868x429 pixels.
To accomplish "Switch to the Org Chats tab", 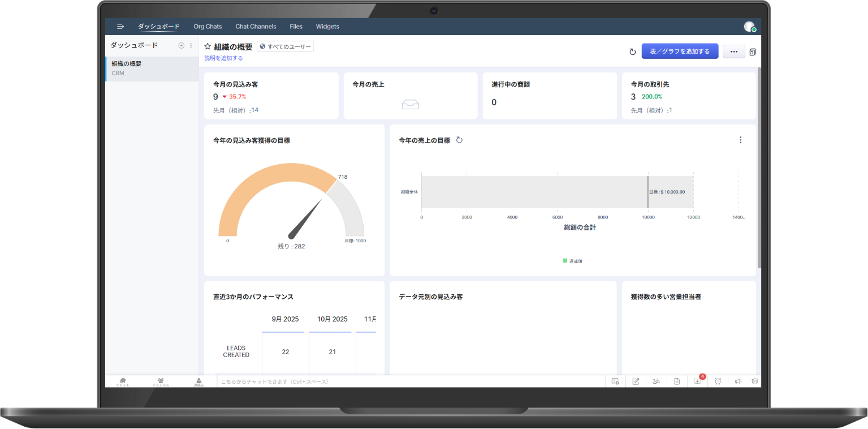I will point(208,26).
